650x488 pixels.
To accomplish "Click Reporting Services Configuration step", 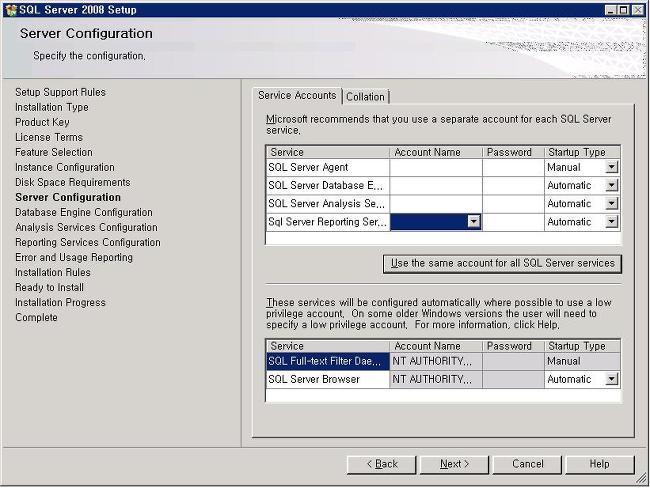I will coord(88,242).
